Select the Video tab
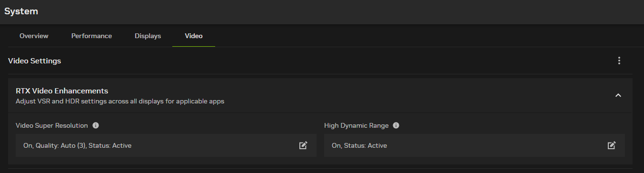 (194, 36)
